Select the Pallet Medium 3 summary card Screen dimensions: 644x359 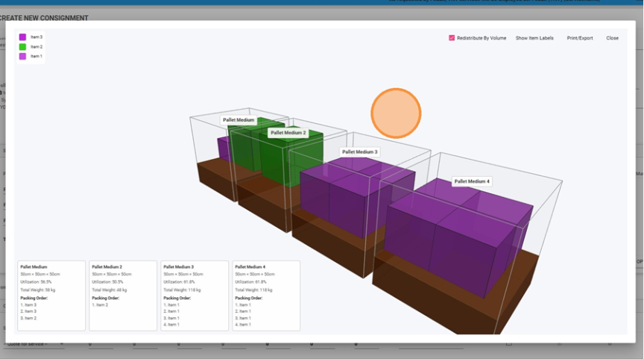[195, 295]
